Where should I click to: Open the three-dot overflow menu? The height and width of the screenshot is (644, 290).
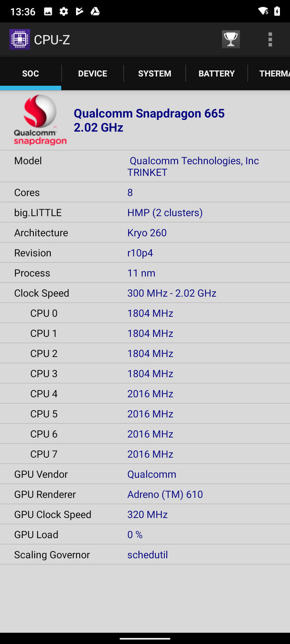(x=270, y=39)
